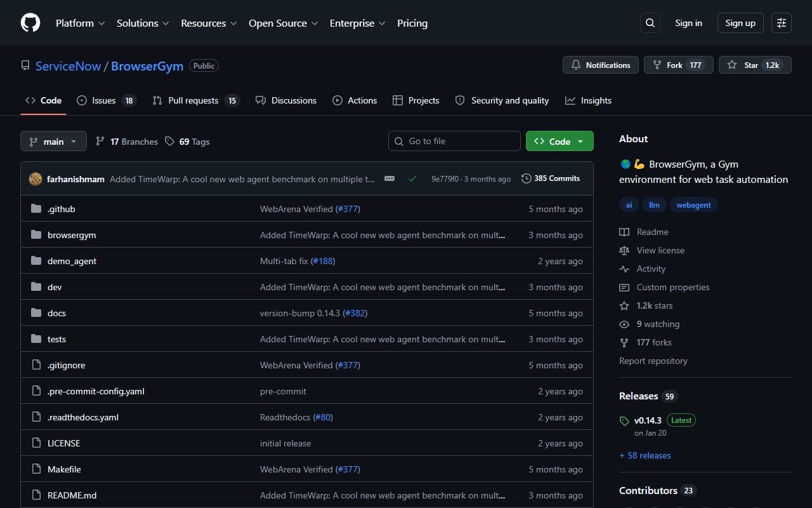
Task: Switch to the Issues tab
Action: [106, 100]
